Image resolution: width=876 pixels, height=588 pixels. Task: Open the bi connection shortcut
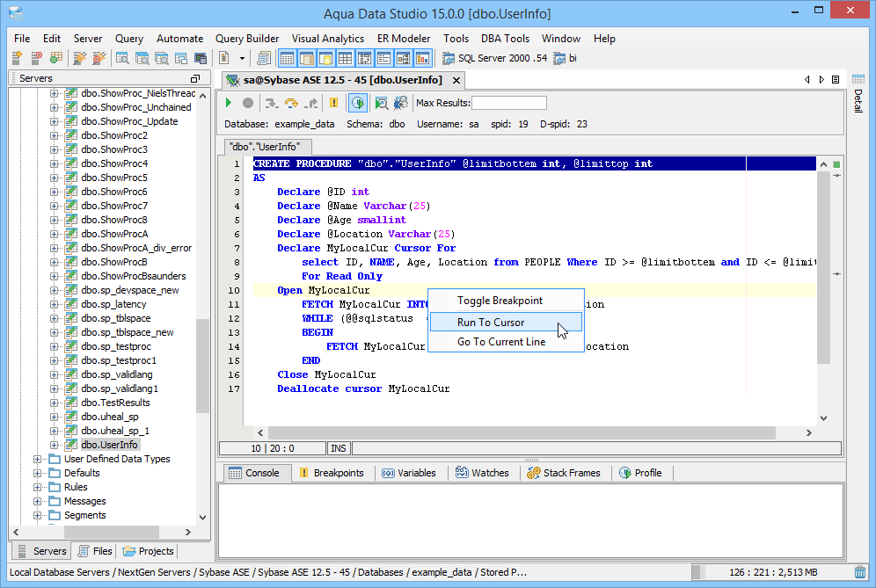[x=565, y=58]
